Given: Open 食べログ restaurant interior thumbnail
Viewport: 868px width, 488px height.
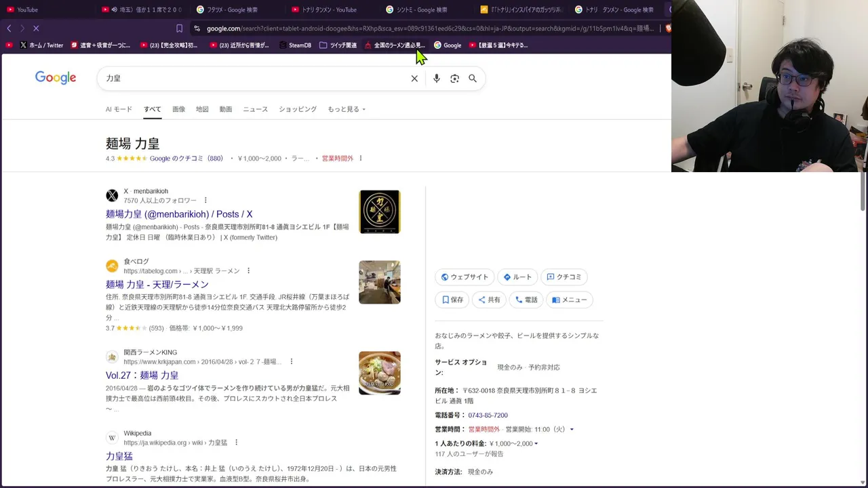Looking at the screenshot, I should coord(380,283).
